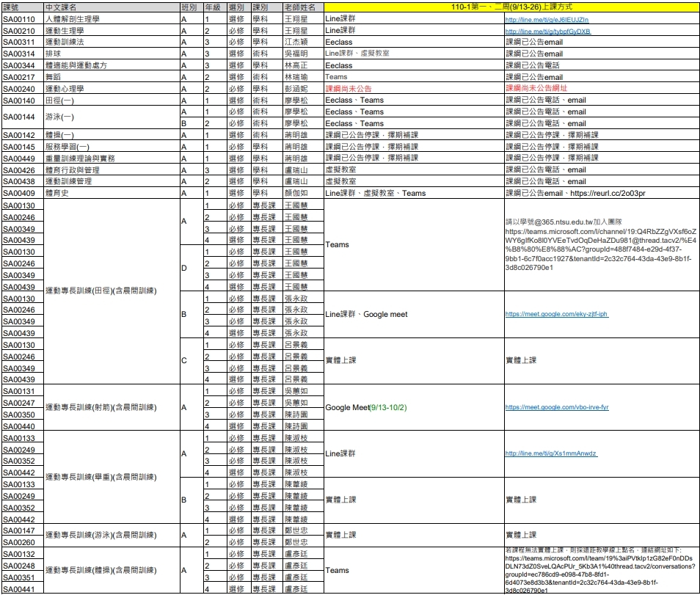Open the line.me eJ6IEUJZIn link

[547, 20]
